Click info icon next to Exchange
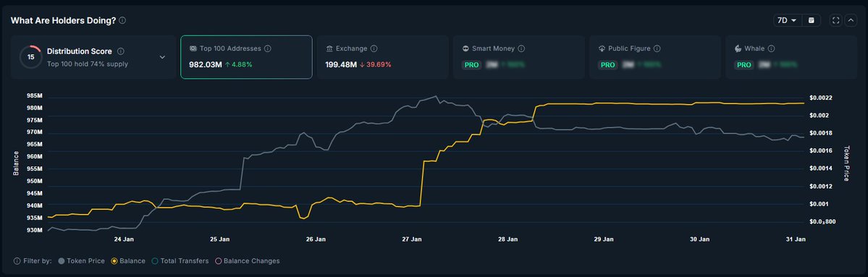The width and height of the screenshot is (868, 277). click(374, 48)
